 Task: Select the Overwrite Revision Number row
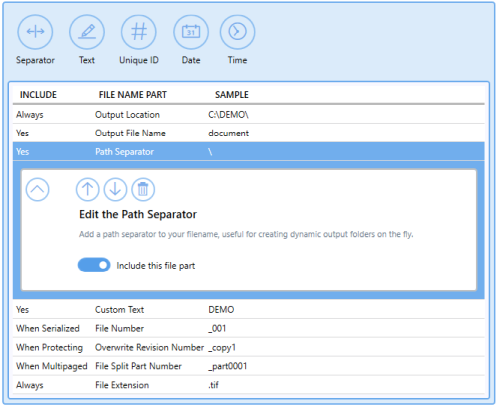(x=249, y=347)
